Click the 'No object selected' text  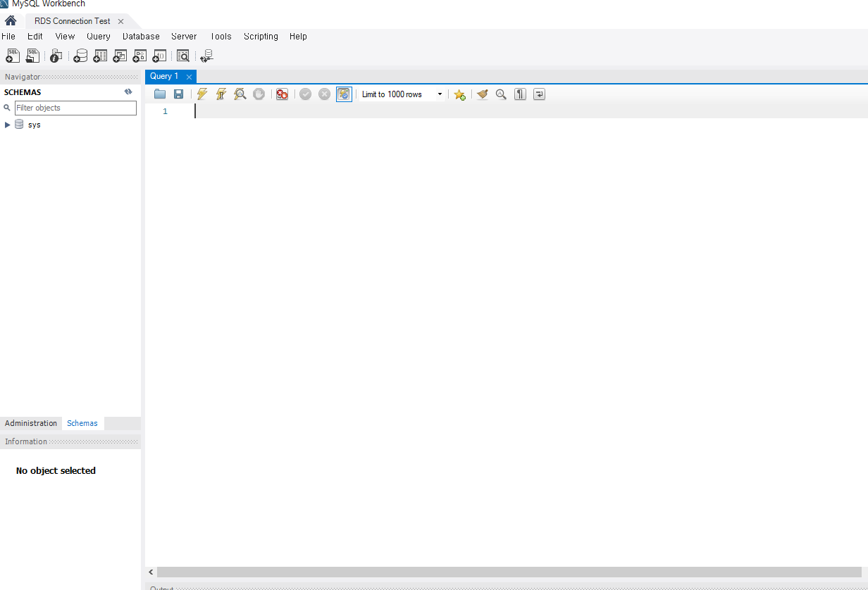[56, 470]
